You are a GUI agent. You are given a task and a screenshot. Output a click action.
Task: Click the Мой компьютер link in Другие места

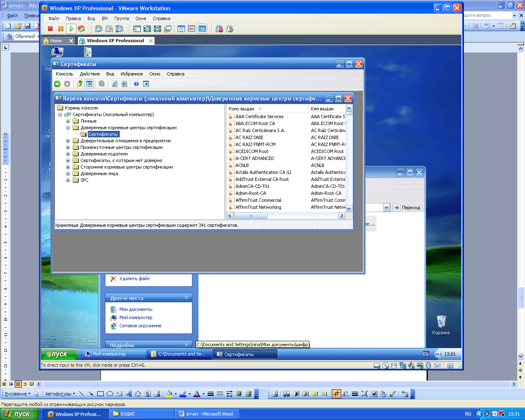click(136, 317)
